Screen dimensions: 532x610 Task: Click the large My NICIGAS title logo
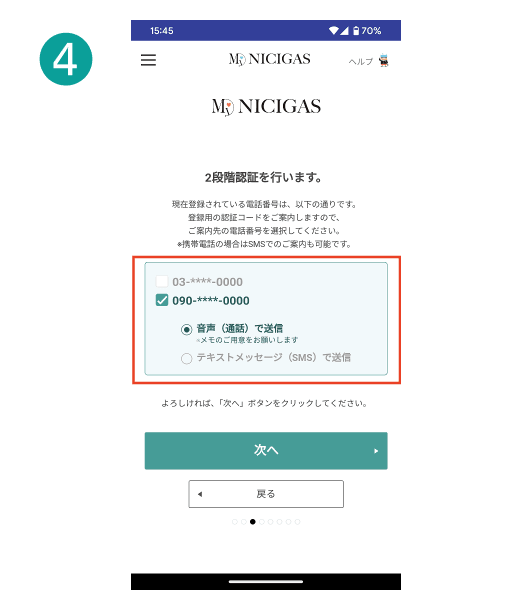click(x=266, y=107)
